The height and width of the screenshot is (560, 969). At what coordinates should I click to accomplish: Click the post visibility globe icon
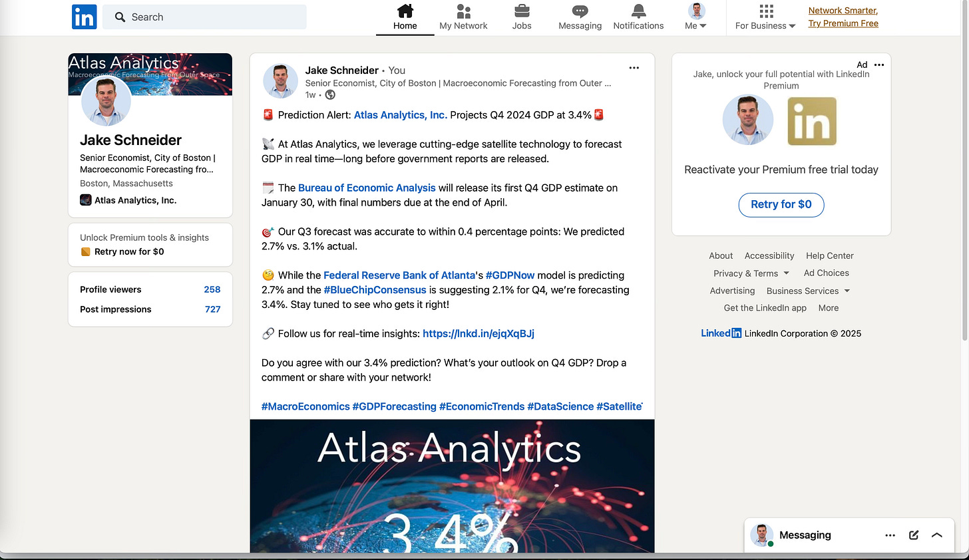click(330, 95)
